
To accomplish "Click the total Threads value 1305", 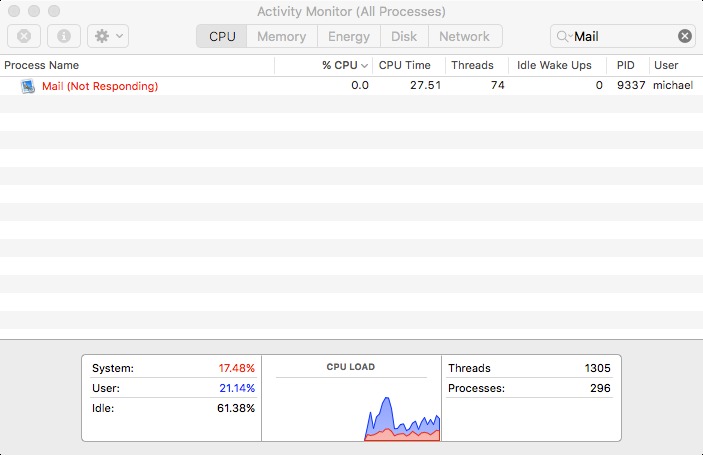I will pos(597,368).
